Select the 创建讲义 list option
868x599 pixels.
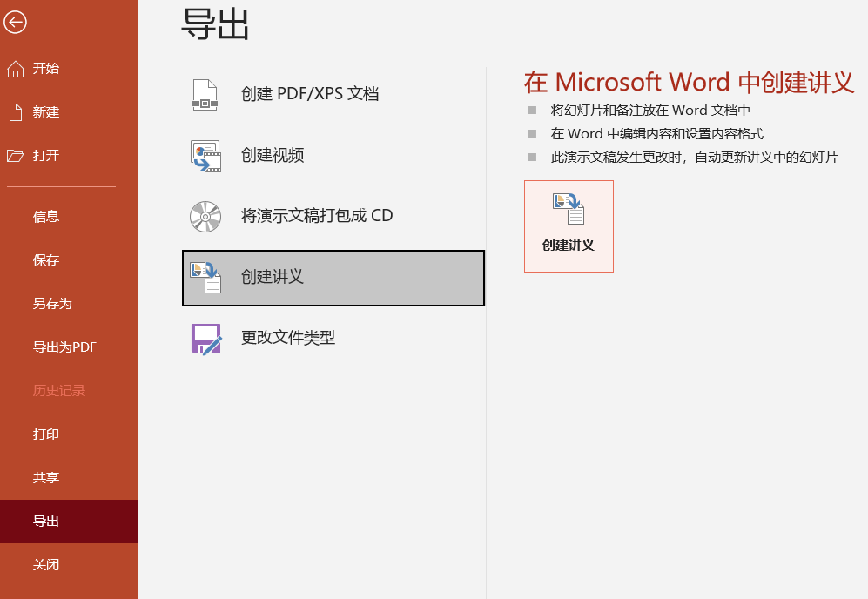[333, 278]
